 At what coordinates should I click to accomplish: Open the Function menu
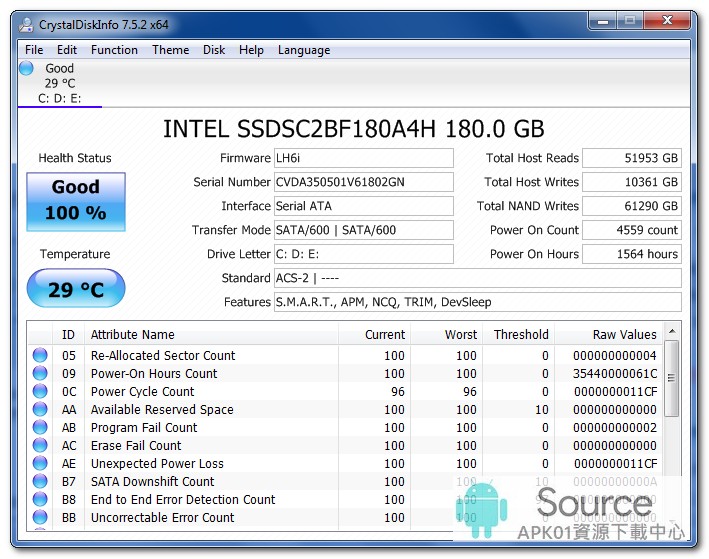114,50
